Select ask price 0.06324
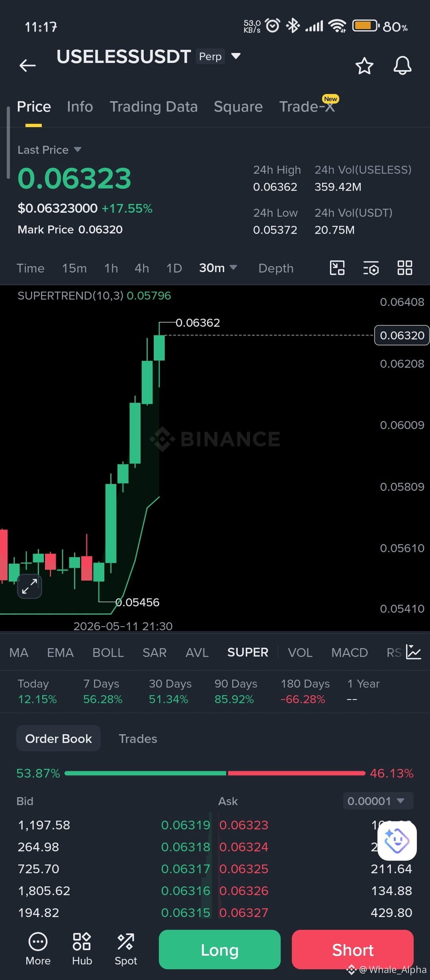 click(244, 847)
